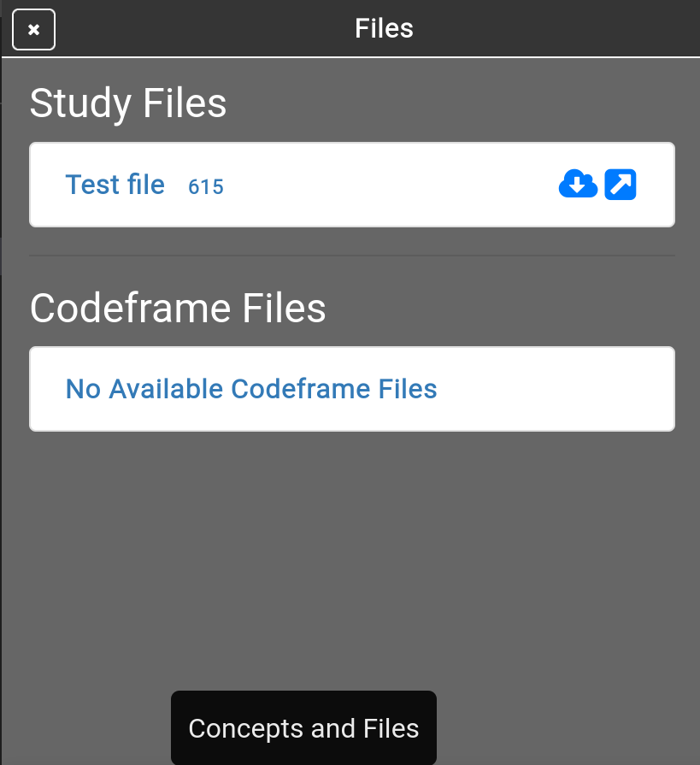Click the 615 label beside Test file
Image resolution: width=700 pixels, height=765 pixels.
pos(206,186)
